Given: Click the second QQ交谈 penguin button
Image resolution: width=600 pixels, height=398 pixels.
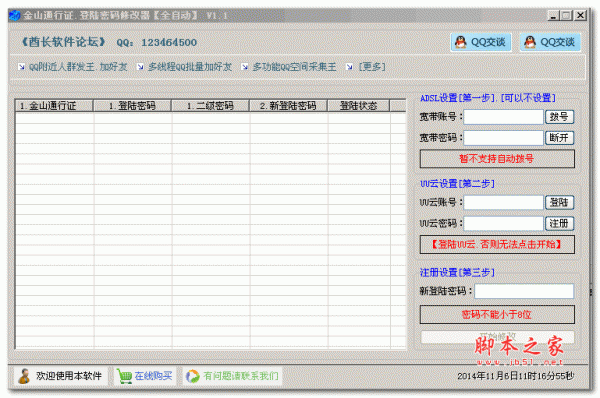Looking at the screenshot, I should point(550,42).
